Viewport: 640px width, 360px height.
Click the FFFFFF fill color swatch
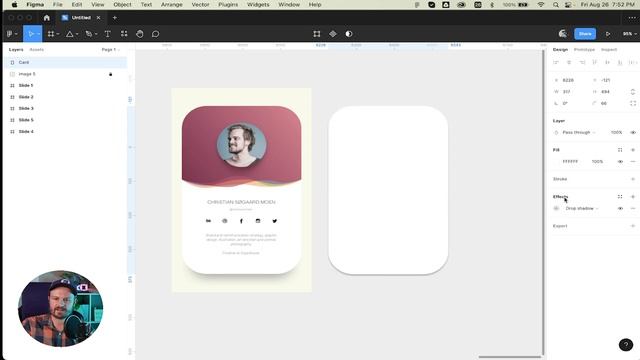tap(556, 162)
